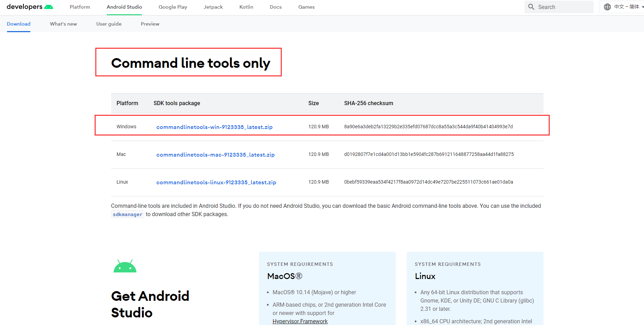
Task: Download commandlinetools-win-9123335_latest.zip
Action: 214,127
